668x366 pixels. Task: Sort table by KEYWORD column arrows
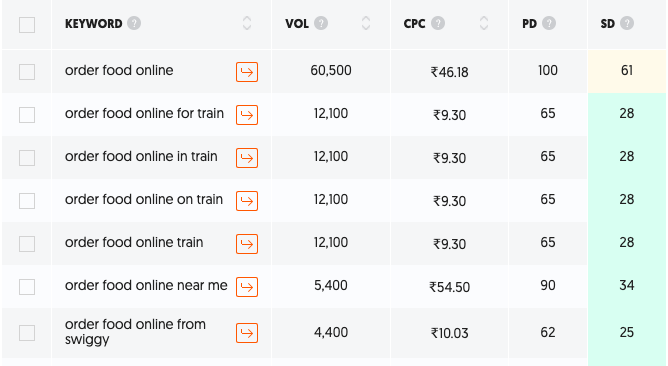pos(247,23)
